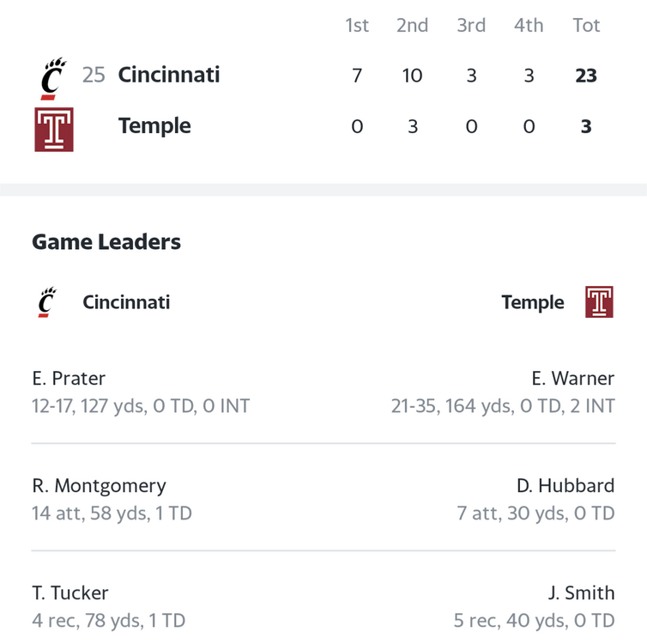Screen dimensions: 647x644
Task: Open the Temple team name in the scoreboard
Action: [154, 126]
